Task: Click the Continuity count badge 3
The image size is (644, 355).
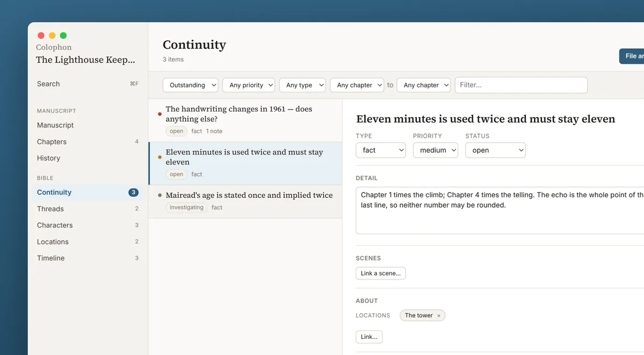Action: (134, 193)
